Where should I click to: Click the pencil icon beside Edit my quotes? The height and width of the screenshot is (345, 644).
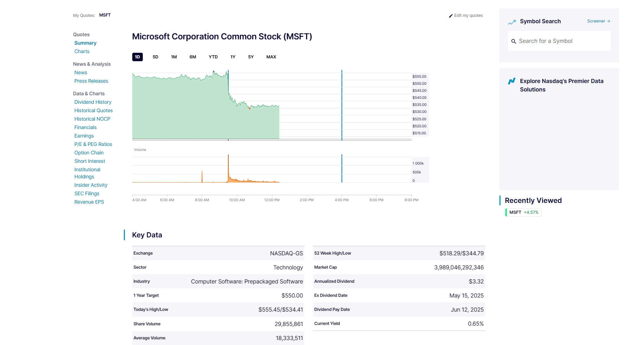pos(451,16)
